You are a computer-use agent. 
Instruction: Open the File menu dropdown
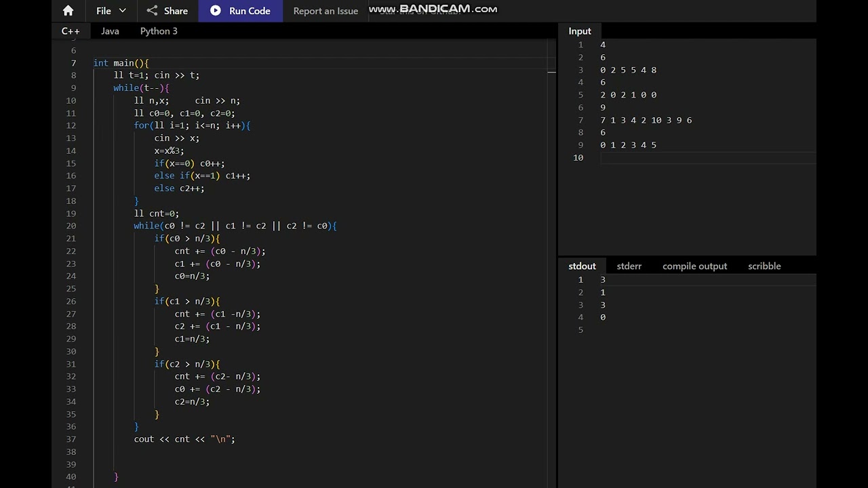click(111, 11)
